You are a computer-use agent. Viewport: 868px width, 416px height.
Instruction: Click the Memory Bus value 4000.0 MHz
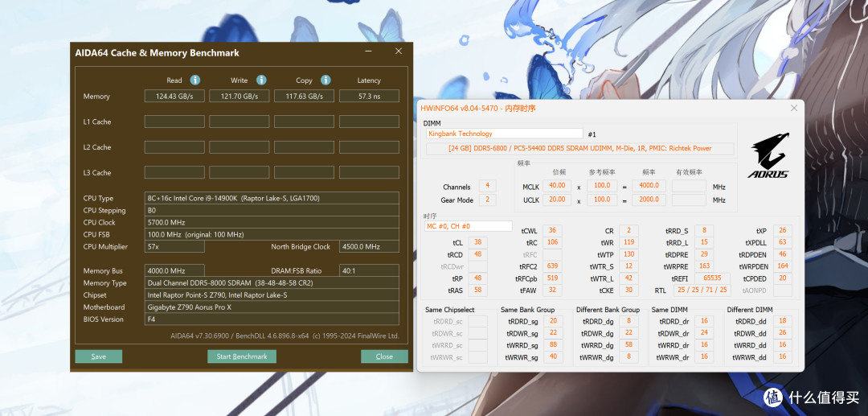coord(174,271)
